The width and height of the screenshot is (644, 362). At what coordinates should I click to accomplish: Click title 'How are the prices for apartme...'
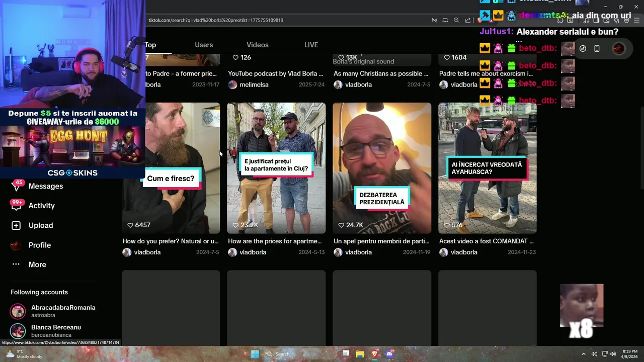pyautogui.click(x=275, y=241)
